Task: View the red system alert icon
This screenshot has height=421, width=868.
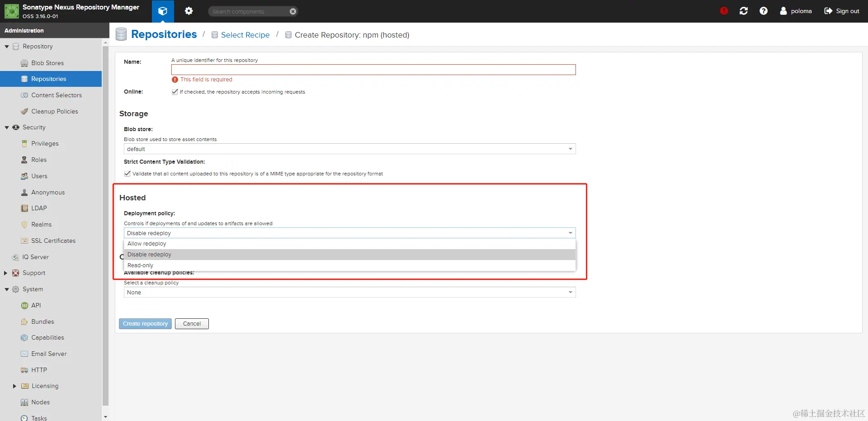Action: point(724,11)
